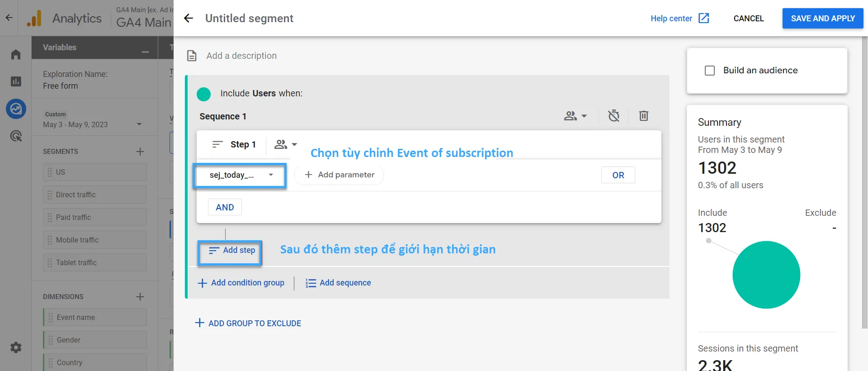
Task: Select the Mobile traffic segment
Action: pos(95,240)
